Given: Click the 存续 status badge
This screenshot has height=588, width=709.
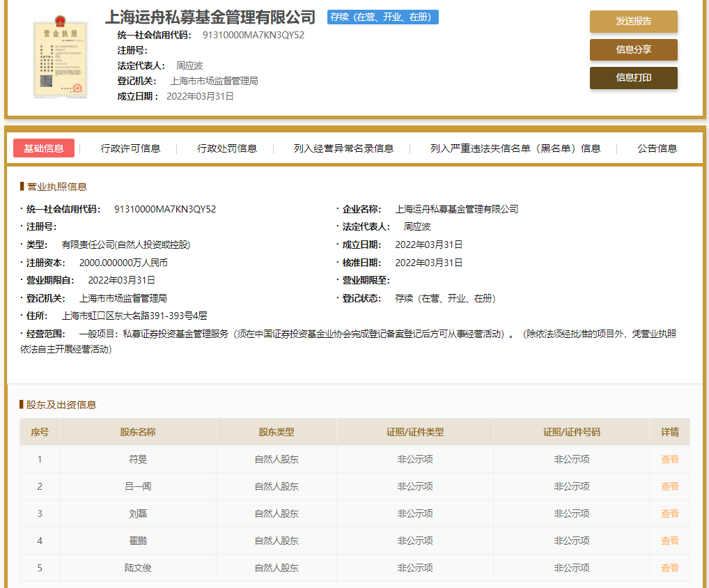Looking at the screenshot, I should coord(382,17).
